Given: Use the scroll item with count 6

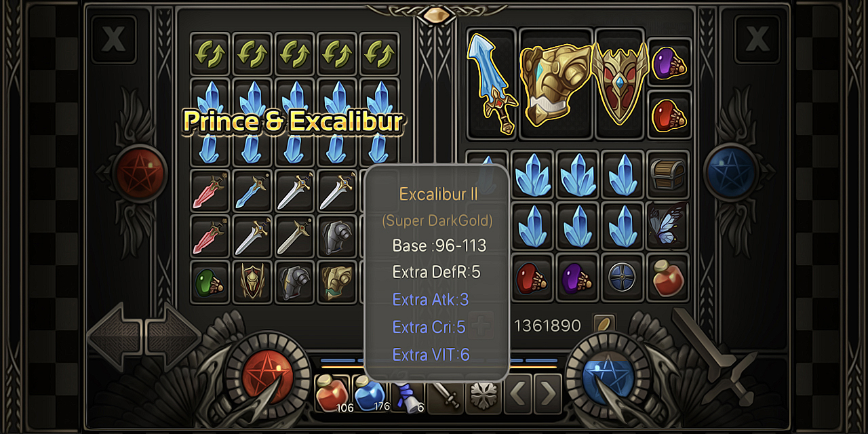Looking at the screenshot, I should coord(408,394).
